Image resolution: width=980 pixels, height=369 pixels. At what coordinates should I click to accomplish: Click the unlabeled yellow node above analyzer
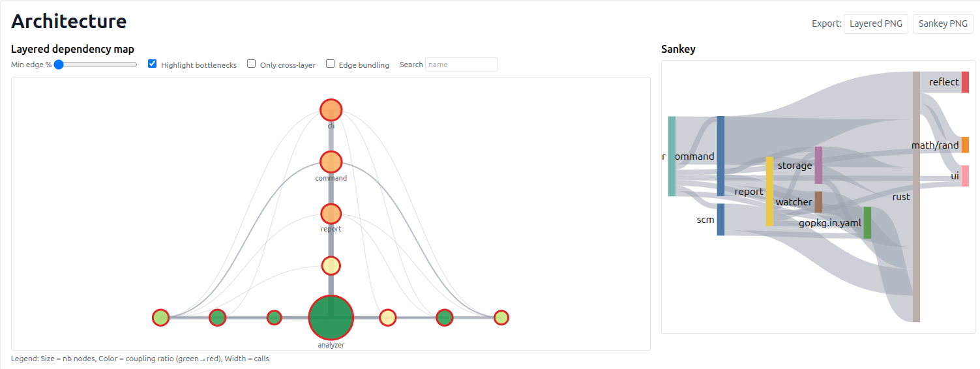(331, 265)
